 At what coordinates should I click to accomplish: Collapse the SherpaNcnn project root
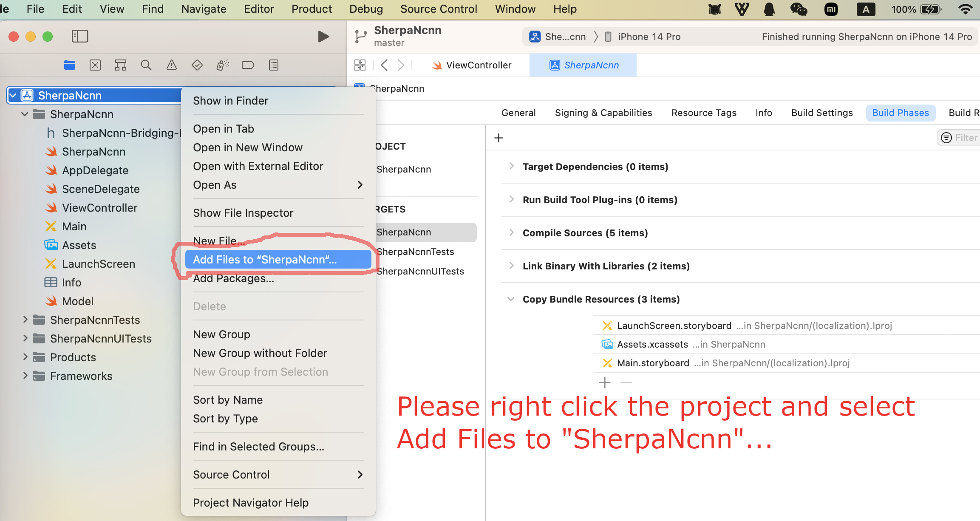[13, 95]
